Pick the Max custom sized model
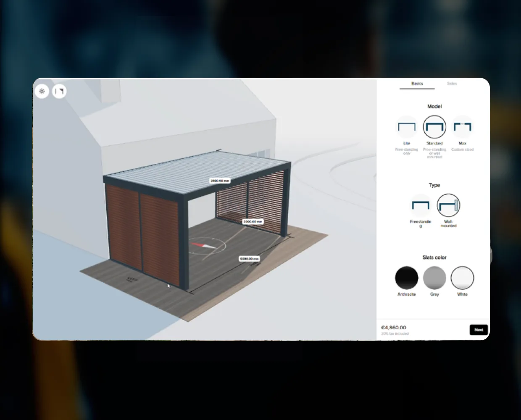The height and width of the screenshot is (420, 521). point(462,127)
